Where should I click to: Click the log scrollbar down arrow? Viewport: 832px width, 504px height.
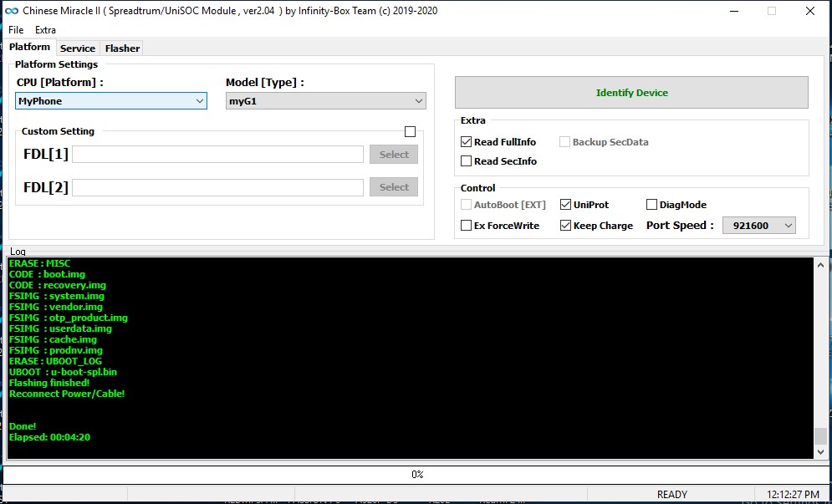point(821,452)
